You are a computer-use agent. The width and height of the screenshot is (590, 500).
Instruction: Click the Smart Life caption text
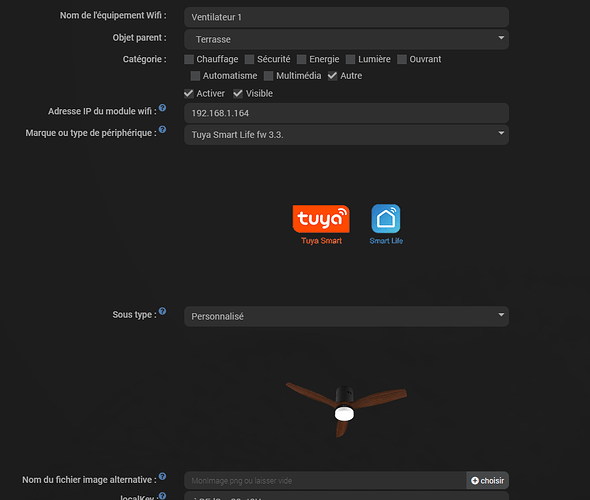tap(386, 241)
